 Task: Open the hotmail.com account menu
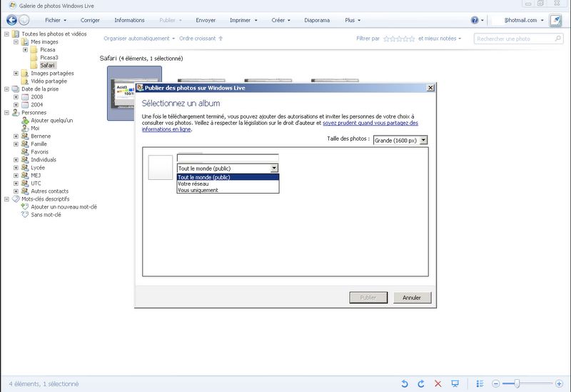(523, 20)
